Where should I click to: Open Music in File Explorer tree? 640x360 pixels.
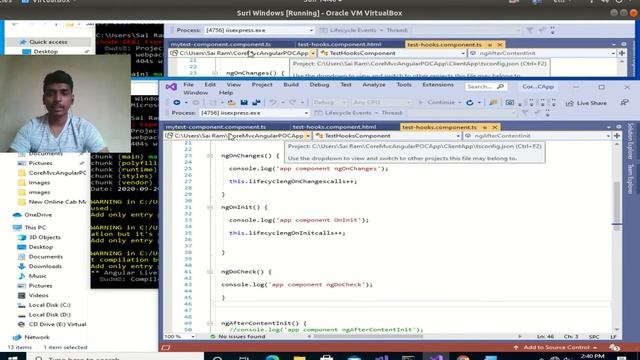coord(37,276)
